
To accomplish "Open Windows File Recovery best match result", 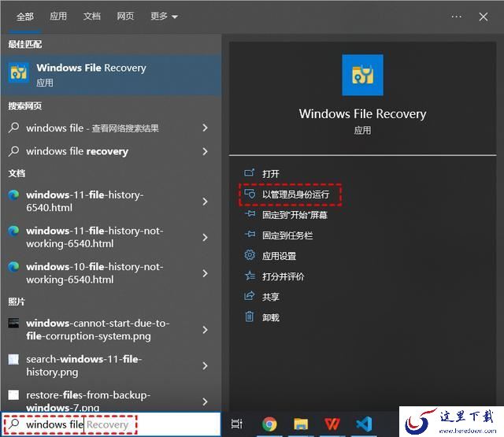I will coord(111,75).
